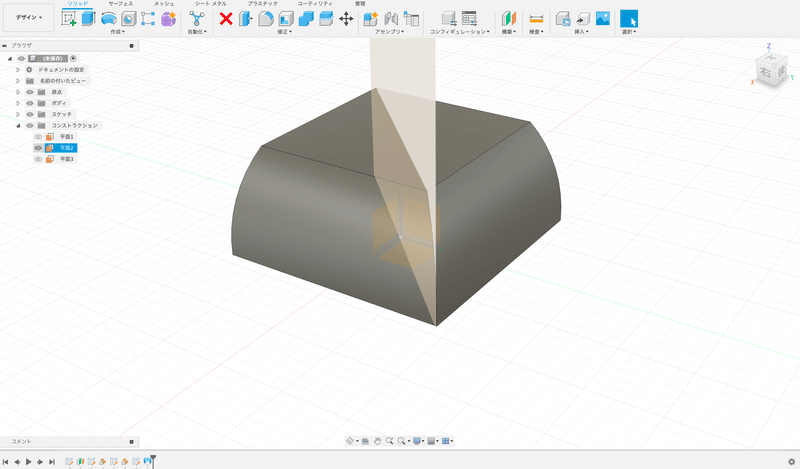Open timeline settings gear at bottom right
This screenshot has height=469, width=800.
pos(791,462)
